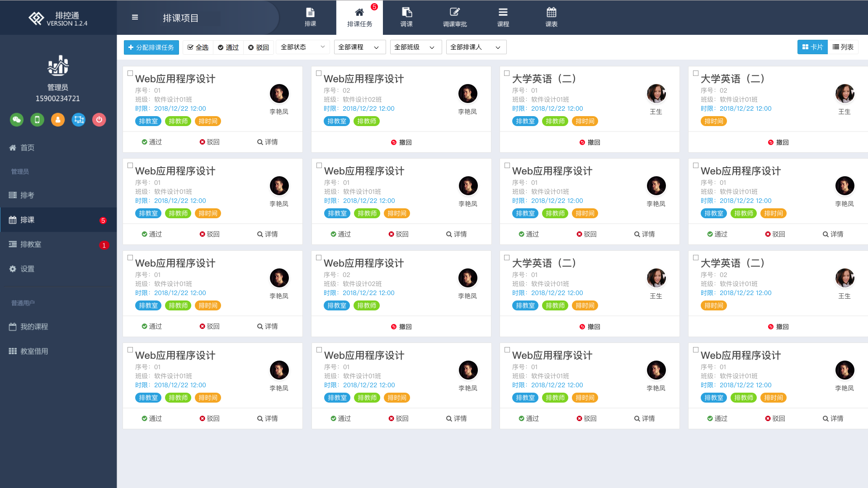Open 详情 on the first top-left card

(x=268, y=142)
